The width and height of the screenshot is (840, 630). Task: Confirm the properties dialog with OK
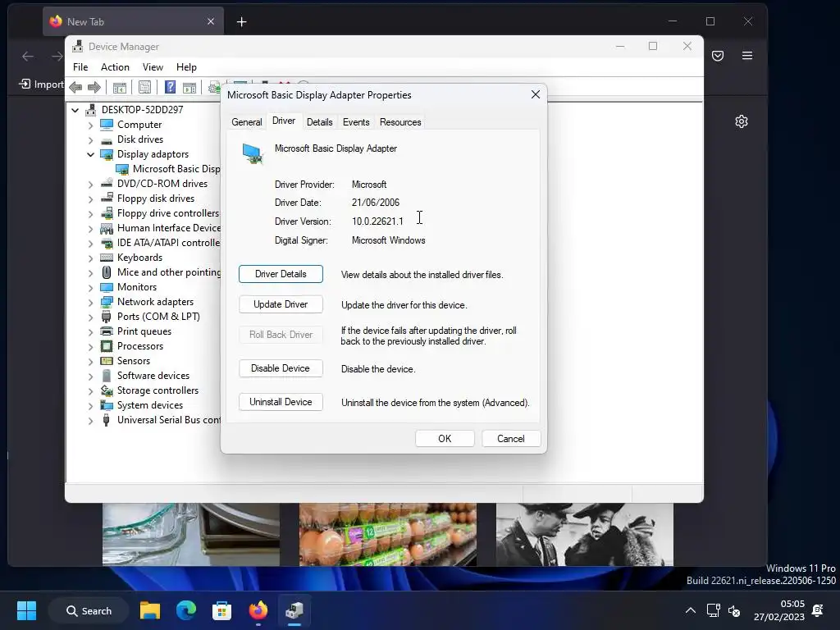coord(445,438)
